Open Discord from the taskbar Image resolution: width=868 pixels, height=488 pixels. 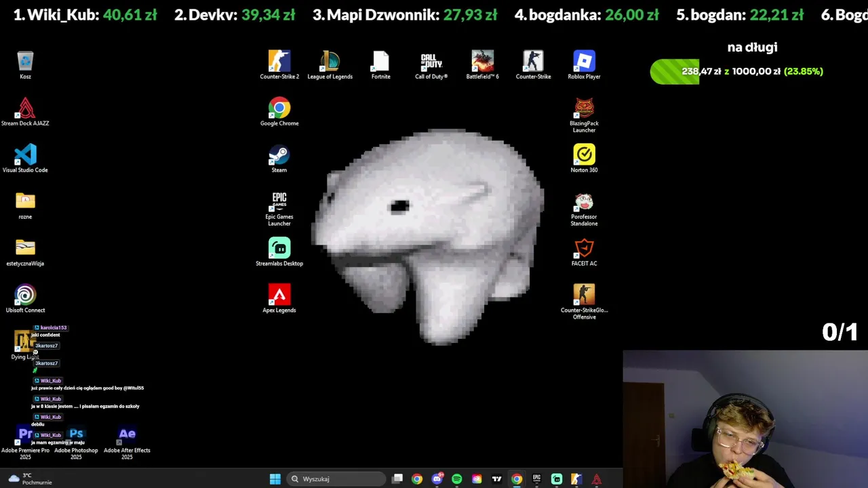437,479
